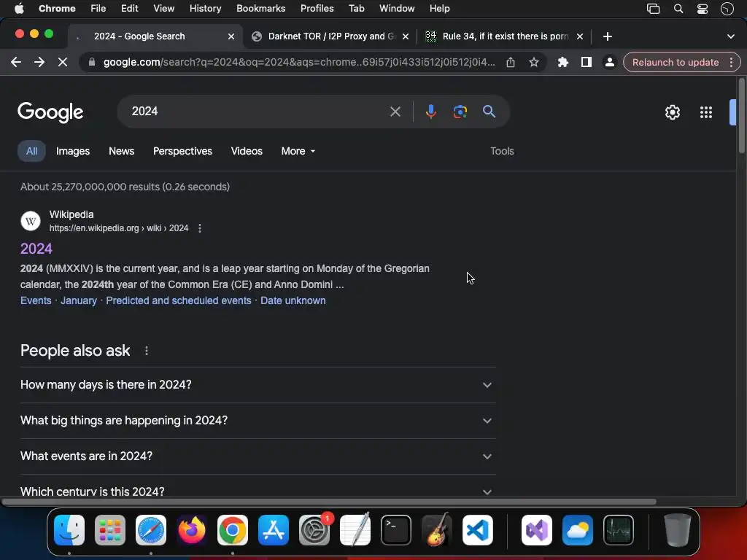The width and height of the screenshot is (747, 560).
Task: Click the share icon in address bar
Action: 510,63
